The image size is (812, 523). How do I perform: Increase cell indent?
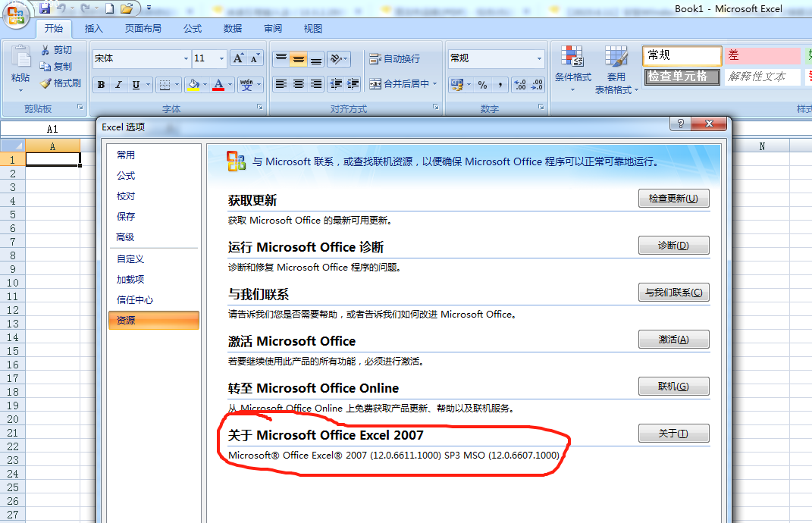point(353,84)
